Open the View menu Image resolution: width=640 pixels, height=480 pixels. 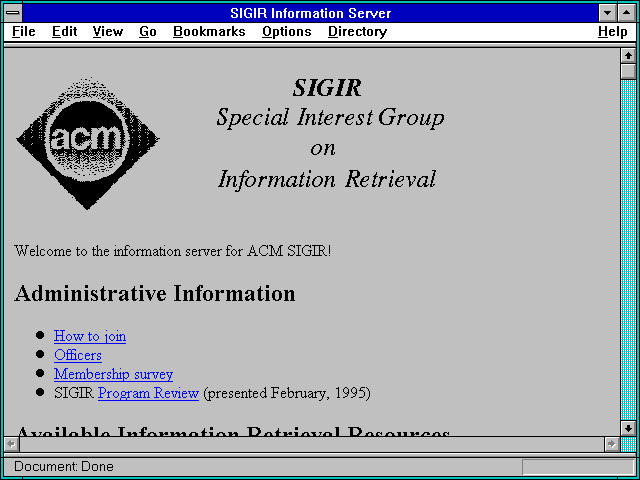(108, 31)
